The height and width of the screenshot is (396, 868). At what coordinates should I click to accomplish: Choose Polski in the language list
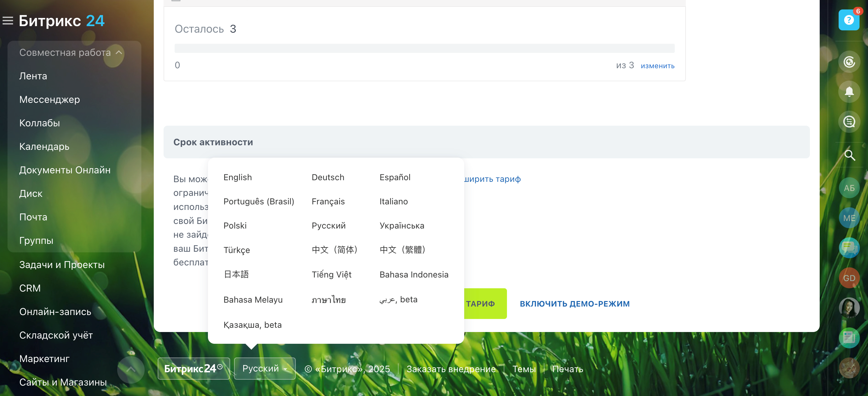coord(235,226)
